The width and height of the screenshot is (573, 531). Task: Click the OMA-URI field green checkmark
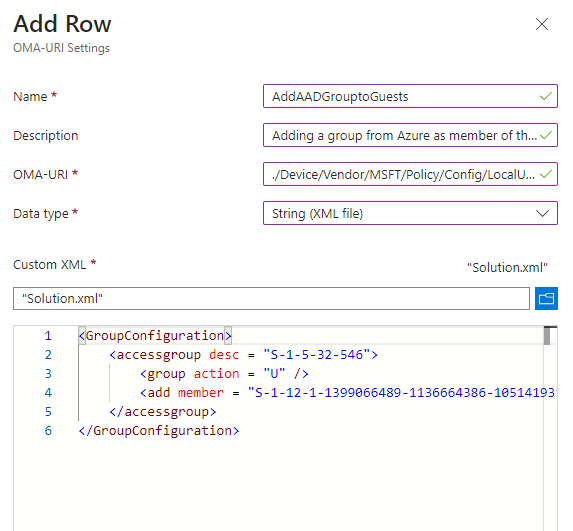pos(546,174)
